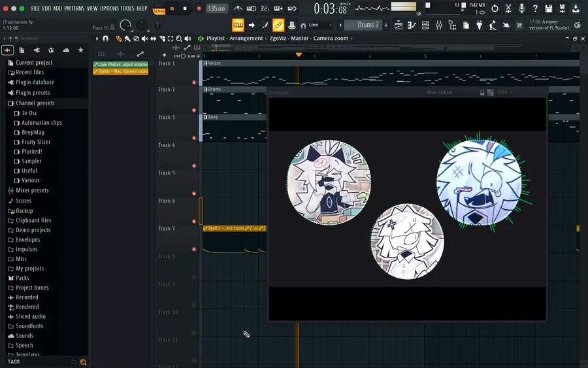Image resolution: width=588 pixels, height=368 pixels.
Task: Select the playlist pencil draw tool
Action: 119,39
